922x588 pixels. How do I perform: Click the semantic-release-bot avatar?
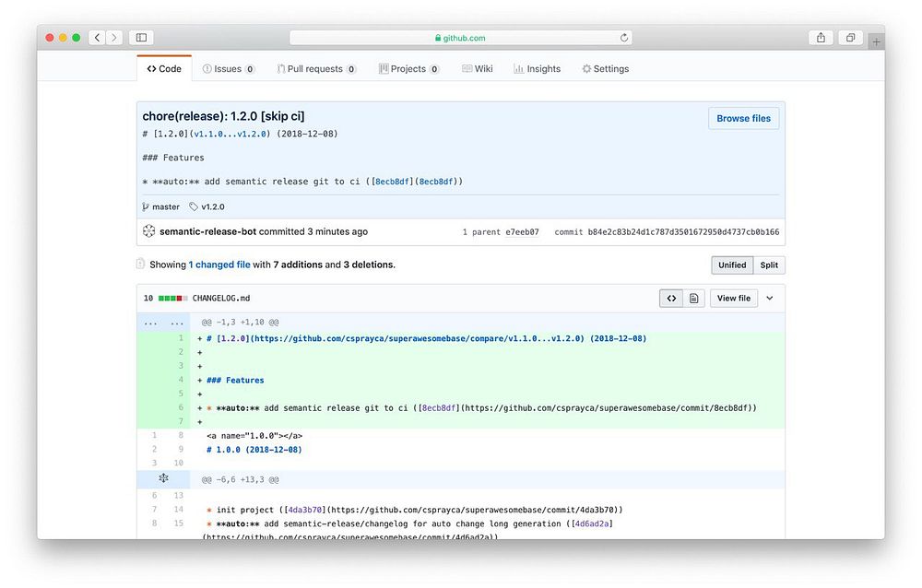point(149,231)
